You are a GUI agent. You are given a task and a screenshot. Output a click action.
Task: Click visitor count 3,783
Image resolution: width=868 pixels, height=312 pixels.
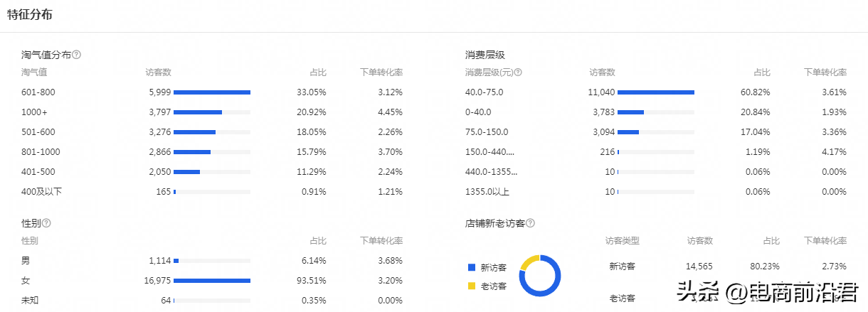point(604,112)
